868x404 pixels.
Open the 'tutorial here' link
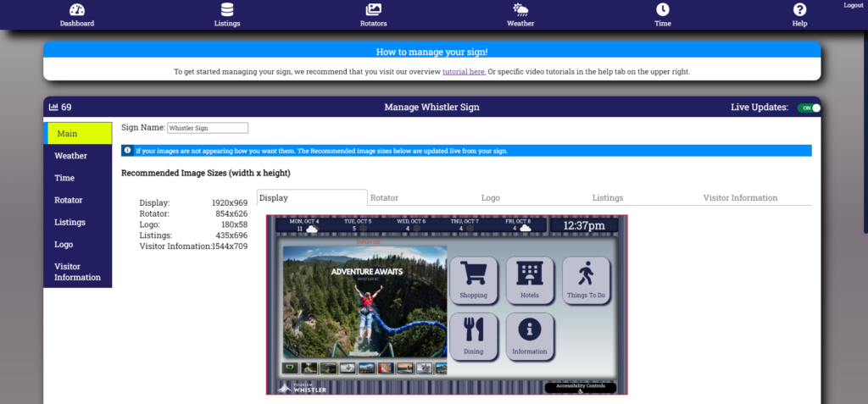coord(464,72)
